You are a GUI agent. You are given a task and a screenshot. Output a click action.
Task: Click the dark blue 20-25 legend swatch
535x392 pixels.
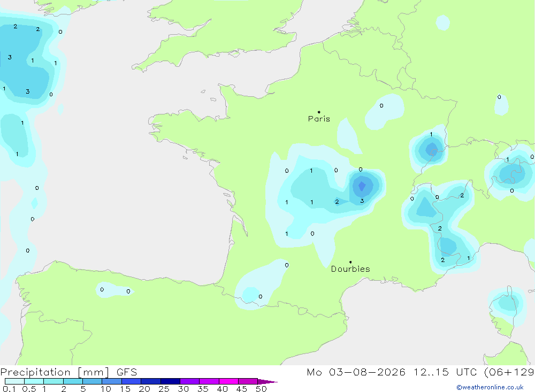[x=151, y=381]
